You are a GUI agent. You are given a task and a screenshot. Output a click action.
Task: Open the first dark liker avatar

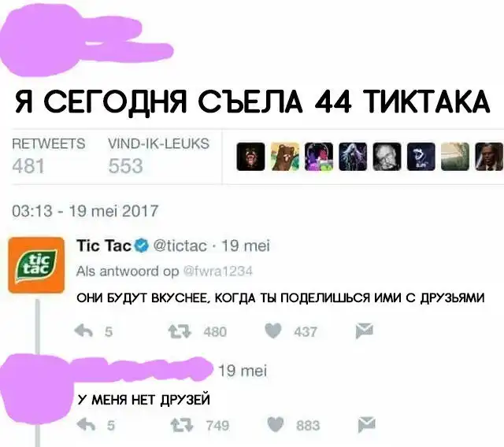[x=250, y=157]
